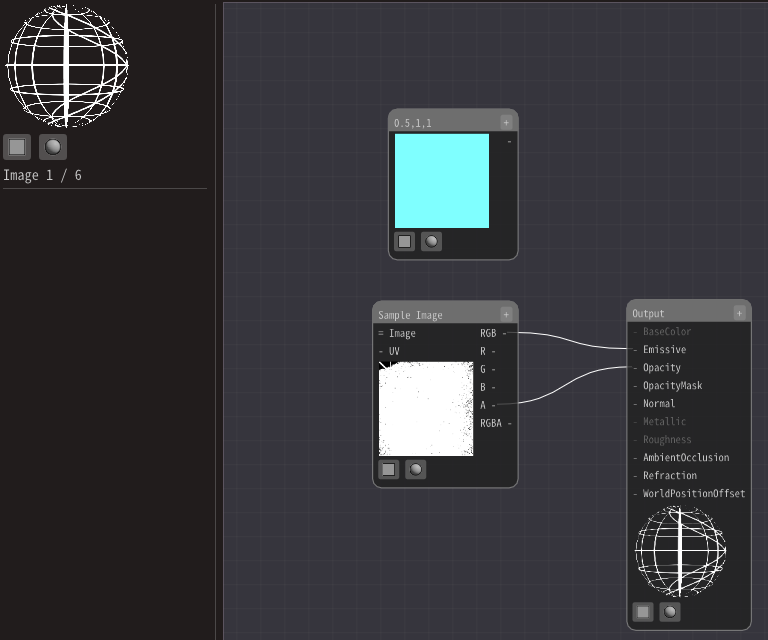
Task: Click the Normal input on Output node
Action: click(x=635, y=404)
